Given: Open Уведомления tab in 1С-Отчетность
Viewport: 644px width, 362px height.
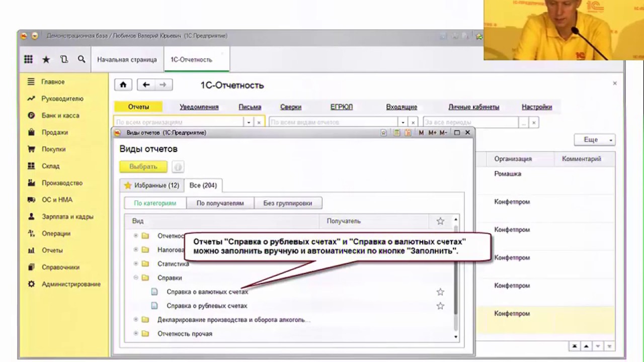Looking at the screenshot, I should tap(199, 107).
